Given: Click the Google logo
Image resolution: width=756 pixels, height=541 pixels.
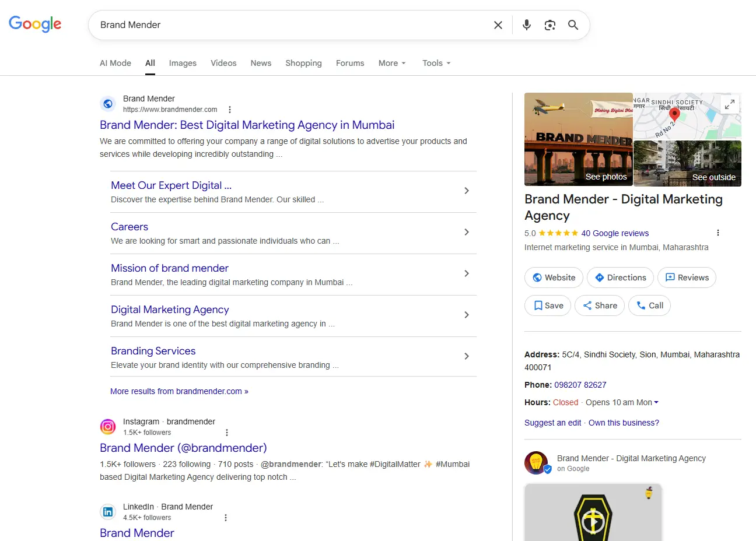Looking at the screenshot, I should tap(35, 24).
